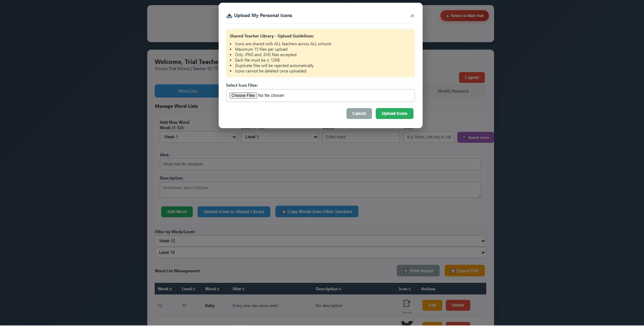
Task: Sort table by Level column sort icon
Action: (x=194, y=289)
